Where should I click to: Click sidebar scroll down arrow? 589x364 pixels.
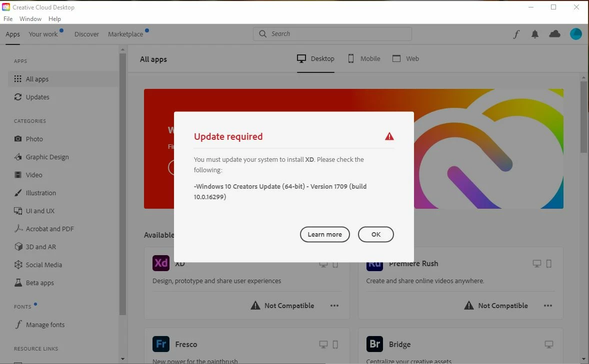point(122,359)
